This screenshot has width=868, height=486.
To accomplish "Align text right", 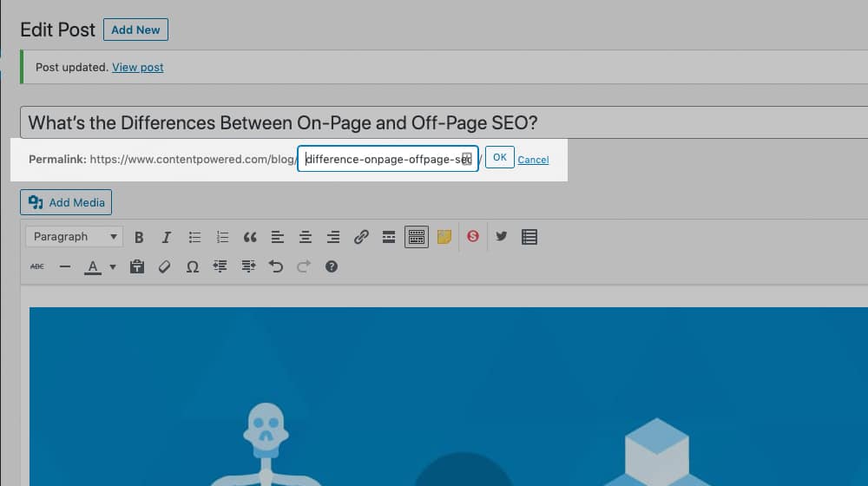I will click(x=332, y=237).
